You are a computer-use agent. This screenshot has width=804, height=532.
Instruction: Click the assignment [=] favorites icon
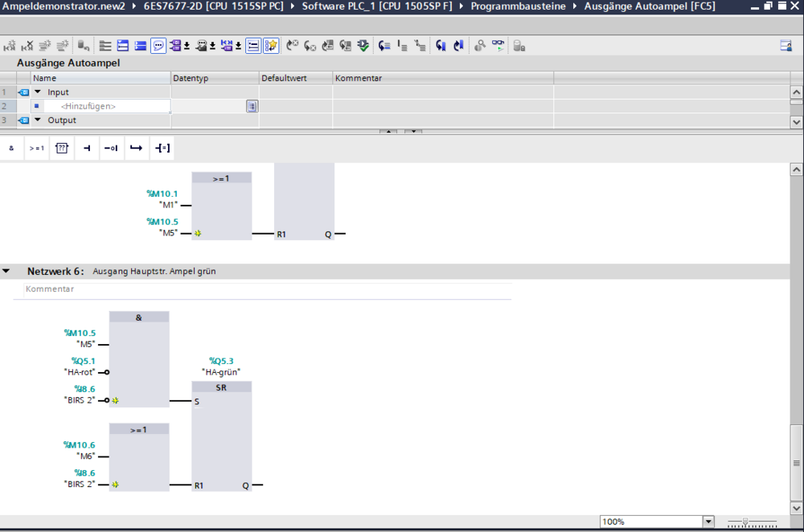[x=162, y=148]
